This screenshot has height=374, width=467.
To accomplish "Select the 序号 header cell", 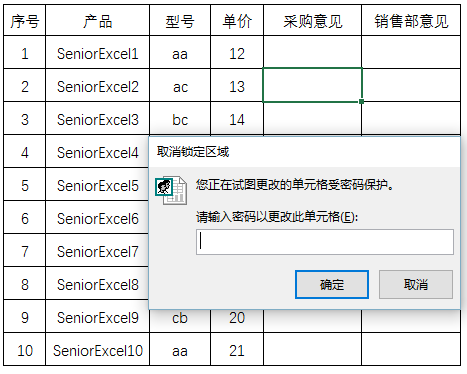I will click(x=25, y=20).
